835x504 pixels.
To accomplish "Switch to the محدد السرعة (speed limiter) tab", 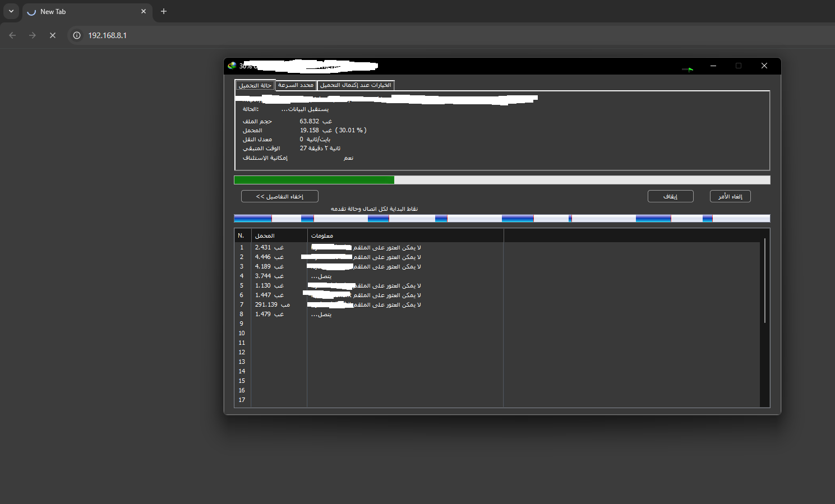I will coord(296,85).
